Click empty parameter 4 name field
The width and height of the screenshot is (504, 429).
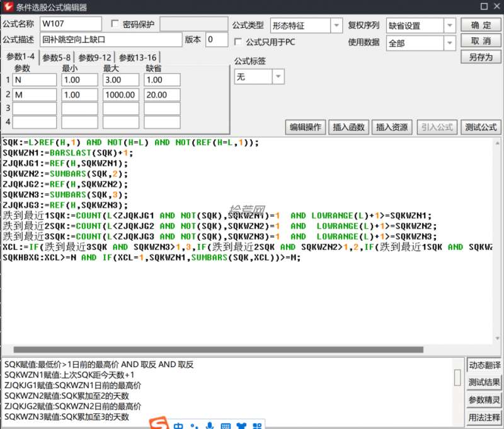click(35, 122)
